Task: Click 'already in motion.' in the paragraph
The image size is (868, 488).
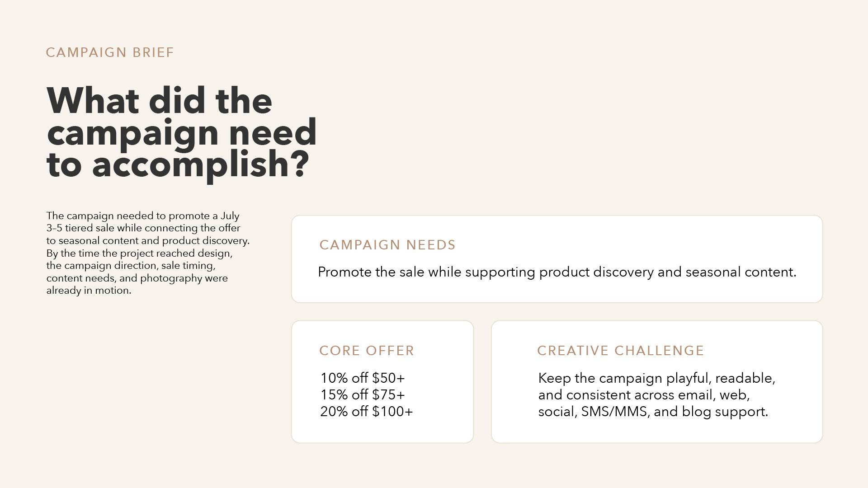Action: pyautogui.click(x=89, y=291)
